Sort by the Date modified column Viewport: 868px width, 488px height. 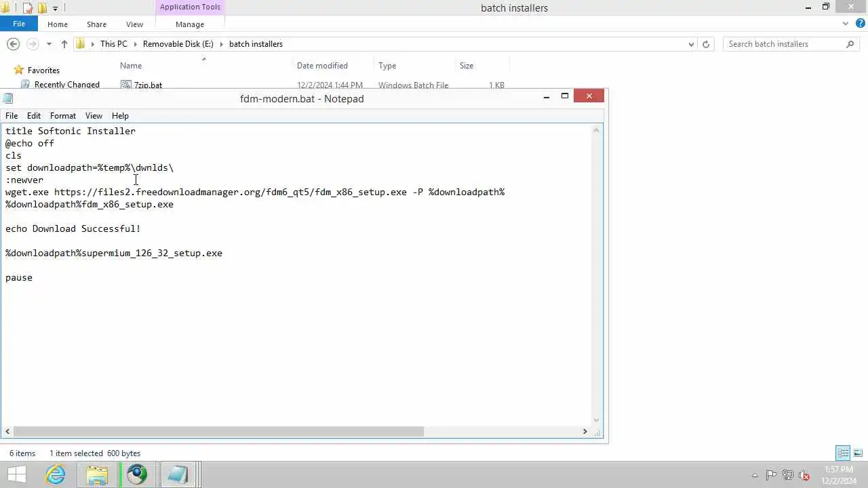click(x=322, y=66)
